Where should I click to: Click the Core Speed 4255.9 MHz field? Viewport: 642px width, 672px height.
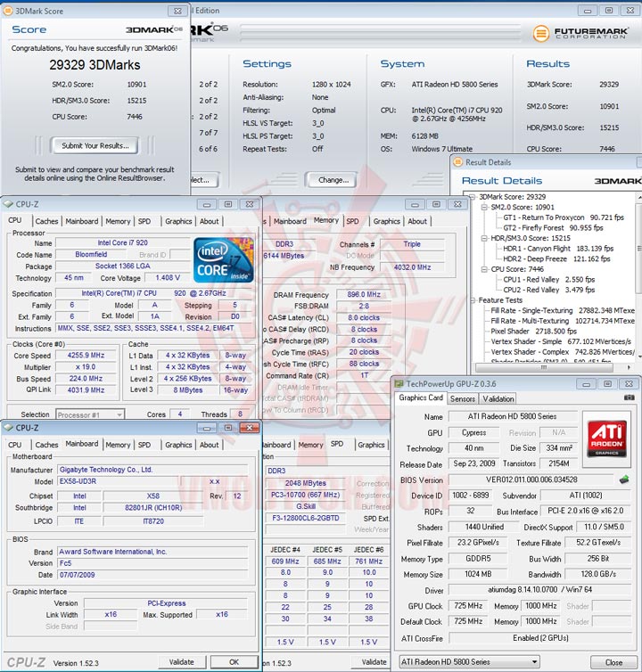(x=86, y=356)
